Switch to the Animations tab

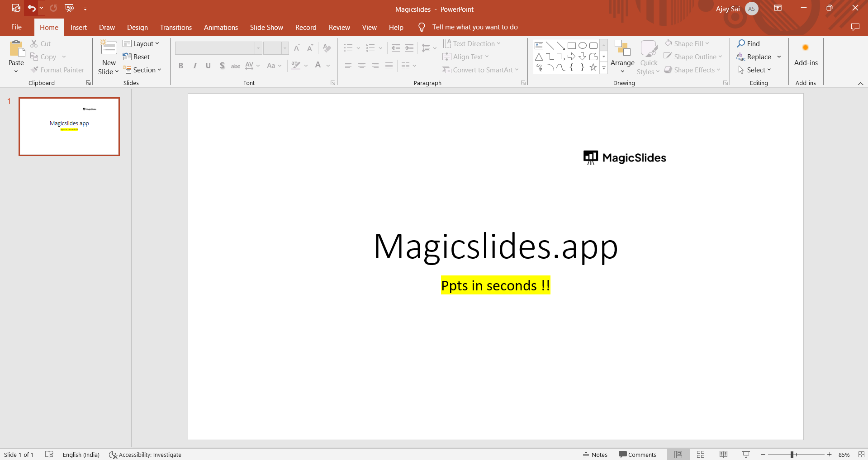221,27
